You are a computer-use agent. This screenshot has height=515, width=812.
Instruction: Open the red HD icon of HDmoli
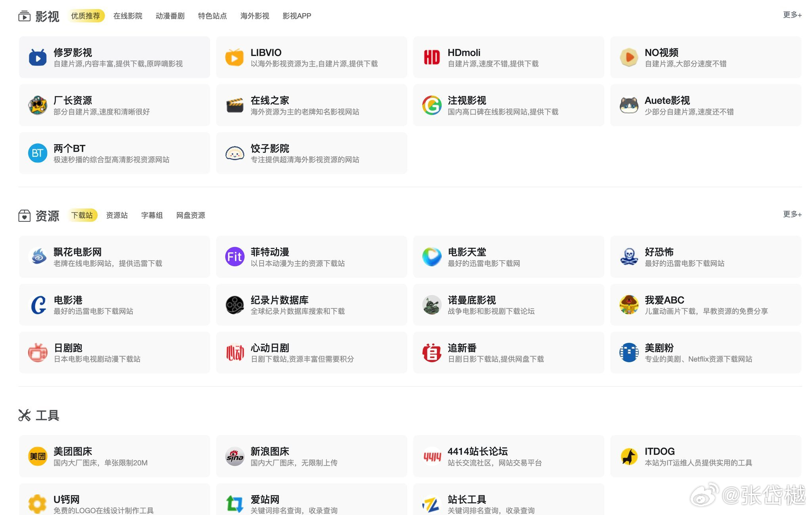(432, 58)
